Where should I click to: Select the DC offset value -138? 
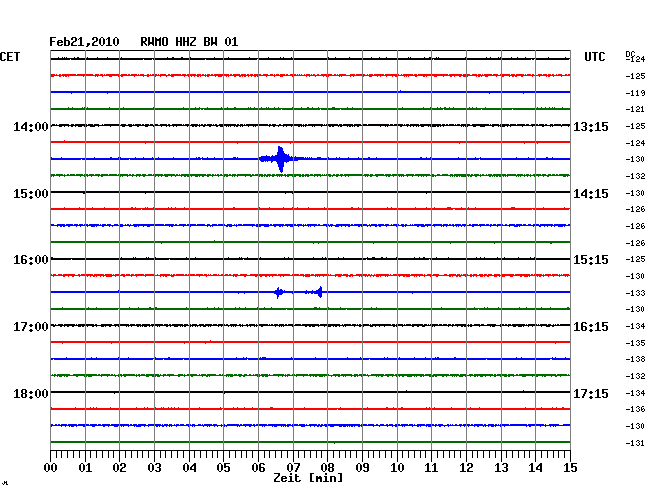point(635,359)
